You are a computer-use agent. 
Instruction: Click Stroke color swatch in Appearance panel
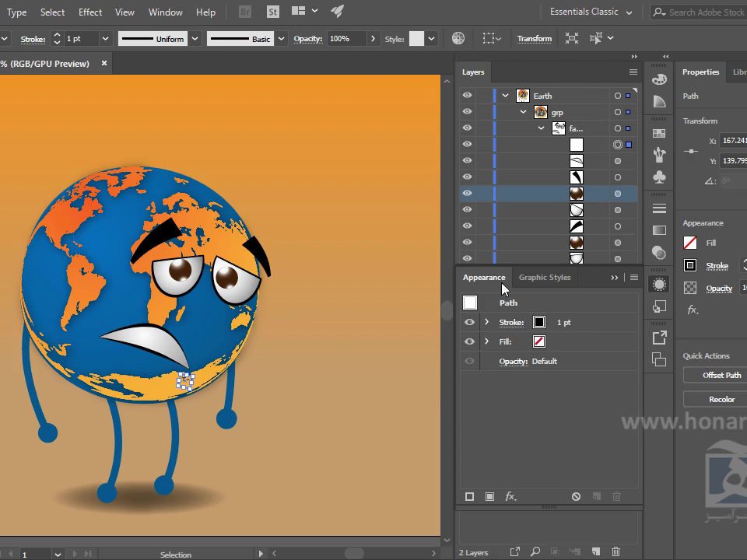(x=538, y=322)
